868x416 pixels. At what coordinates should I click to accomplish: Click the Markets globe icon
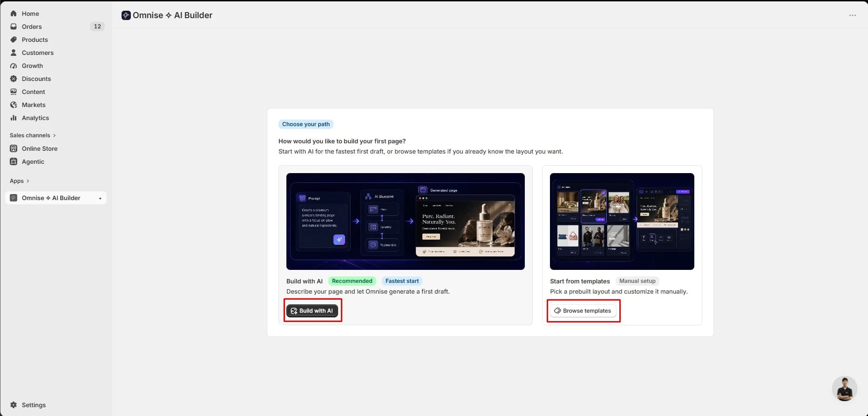[14, 105]
